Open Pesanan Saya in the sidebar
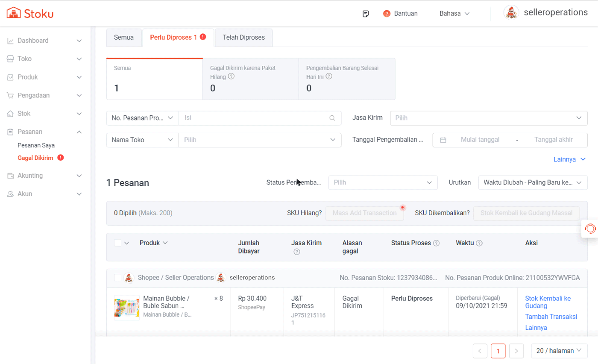This screenshot has height=364, width=598. pos(36,145)
